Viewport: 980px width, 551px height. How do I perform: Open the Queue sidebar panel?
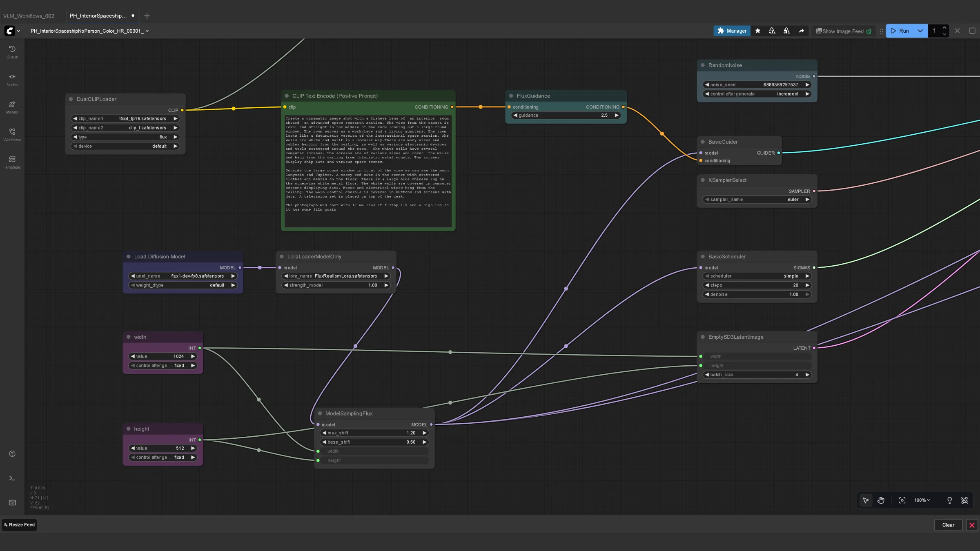(12, 52)
